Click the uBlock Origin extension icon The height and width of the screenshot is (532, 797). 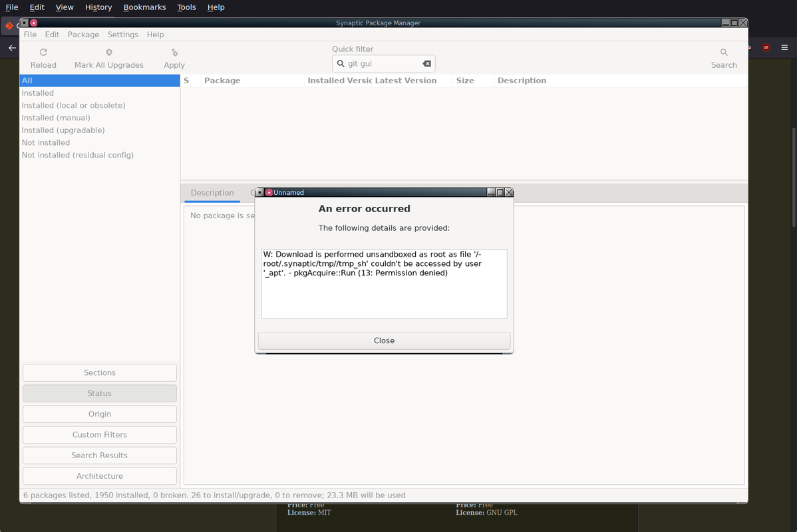[766, 48]
